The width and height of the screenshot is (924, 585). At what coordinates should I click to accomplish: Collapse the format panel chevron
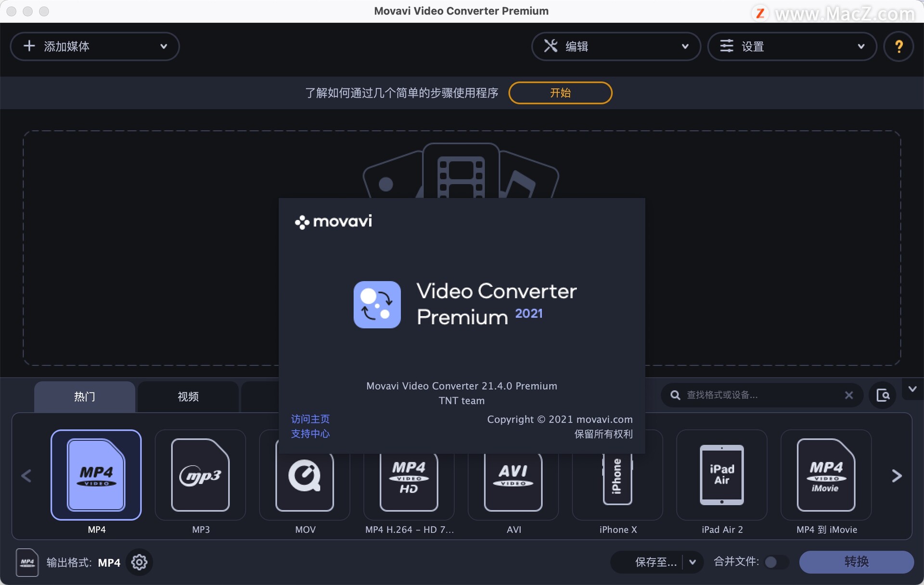coord(912,389)
